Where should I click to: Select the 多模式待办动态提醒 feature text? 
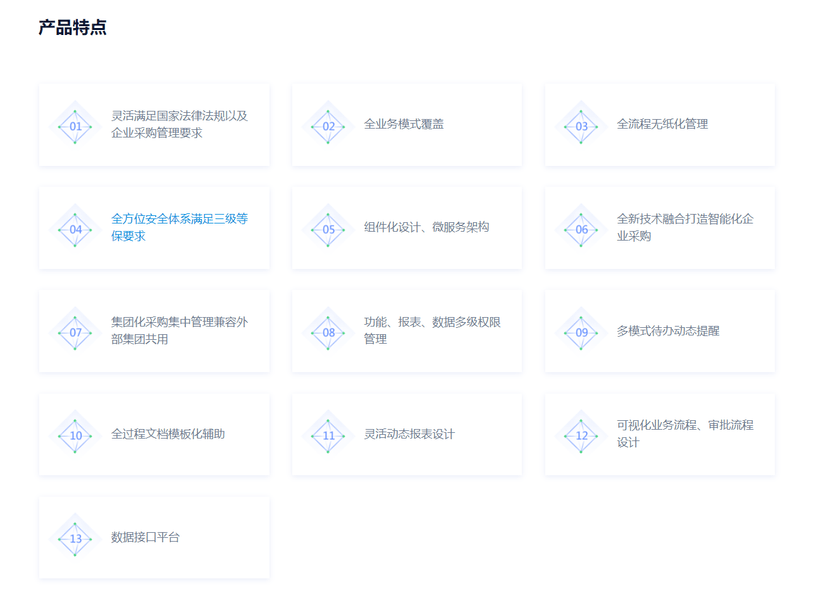668,331
